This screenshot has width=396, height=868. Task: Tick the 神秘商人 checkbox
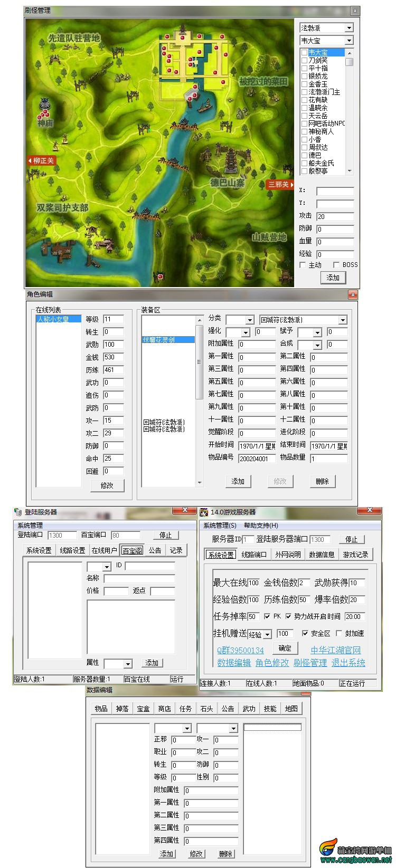tap(304, 131)
